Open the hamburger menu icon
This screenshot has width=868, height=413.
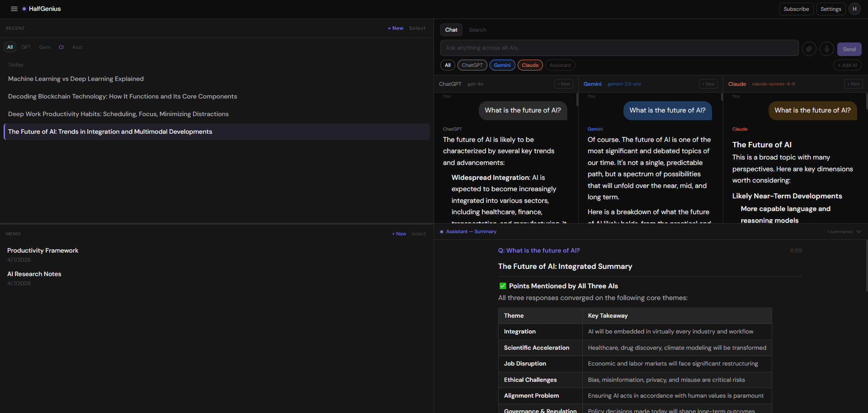pos(14,9)
